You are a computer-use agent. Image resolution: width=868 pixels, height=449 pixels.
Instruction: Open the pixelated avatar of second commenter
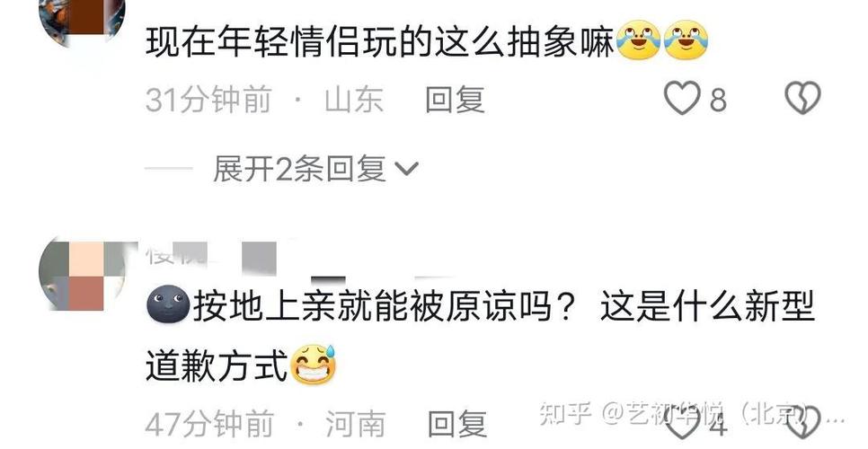pyautogui.click(x=83, y=274)
